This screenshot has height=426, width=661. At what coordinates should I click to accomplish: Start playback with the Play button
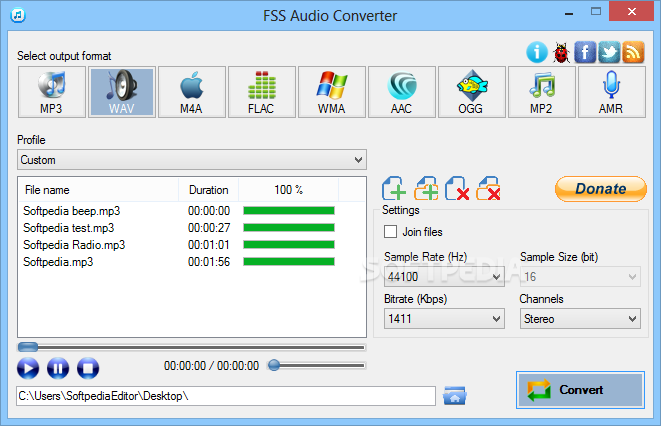[28, 368]
